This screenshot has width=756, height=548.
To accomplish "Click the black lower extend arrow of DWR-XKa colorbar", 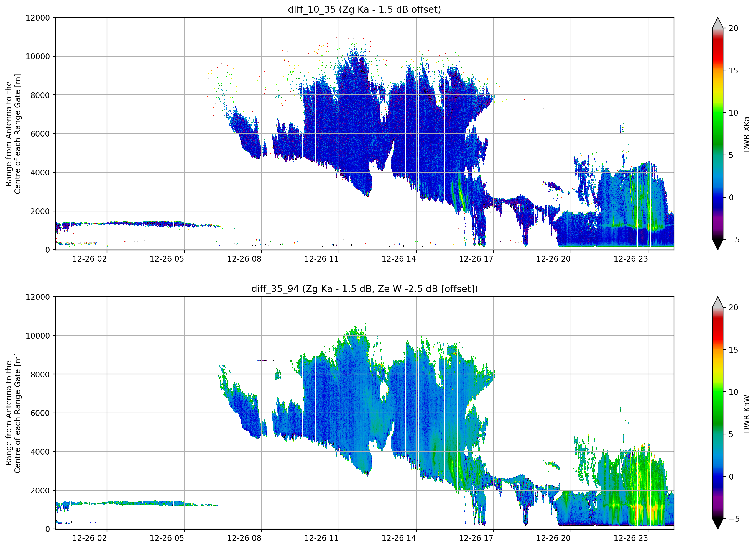I will 718,244.
